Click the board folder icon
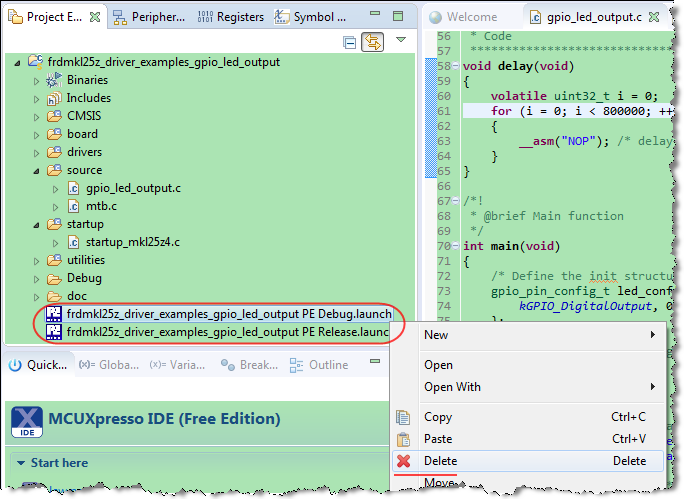The width and height of the screenshot is (684, 499). 55,134
